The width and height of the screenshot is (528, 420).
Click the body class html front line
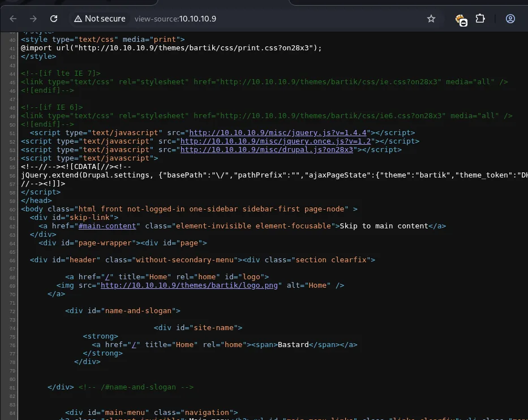[189, 209]
